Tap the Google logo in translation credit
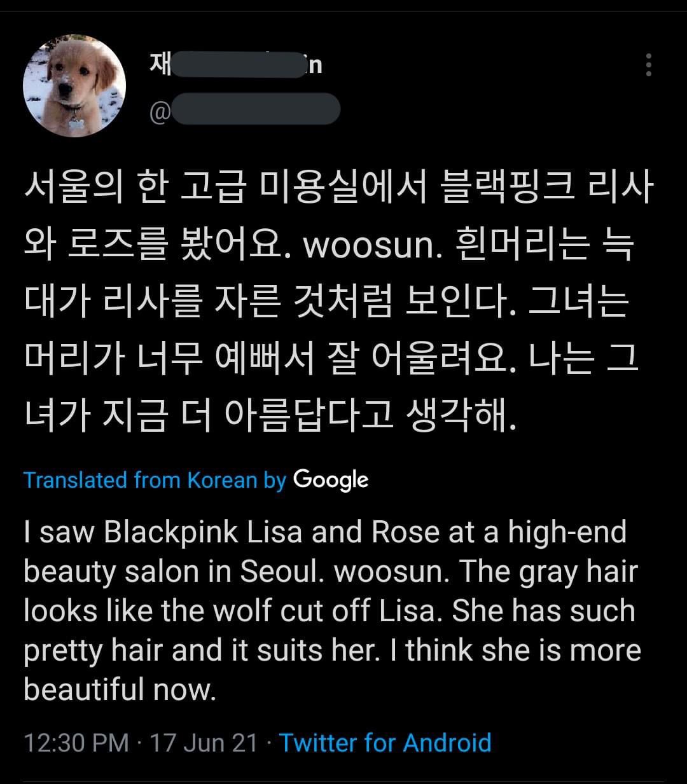Screen dimensions: 687x784 point(331,479)
